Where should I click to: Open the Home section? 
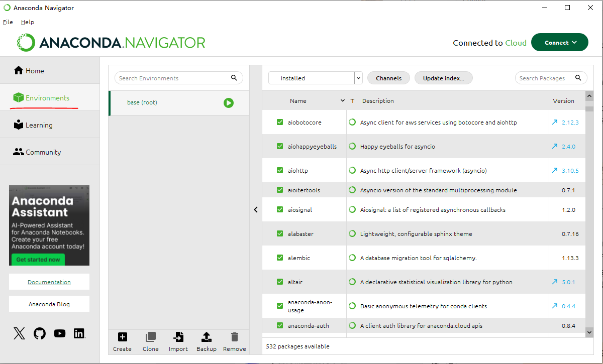[50, 71]
